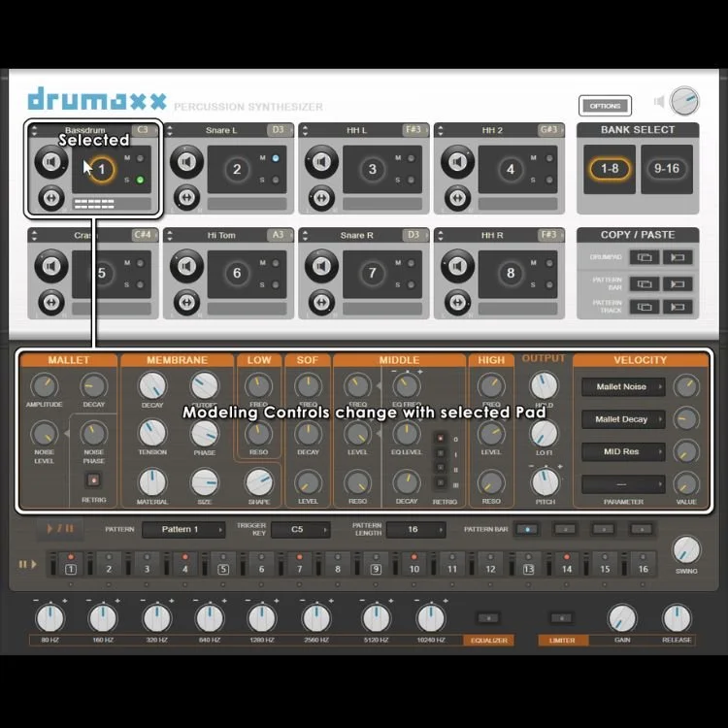This screenshot has width=728, height=728.
Task: Open the Pattern 1 dropdown
Action: click(x=183, y=530)
